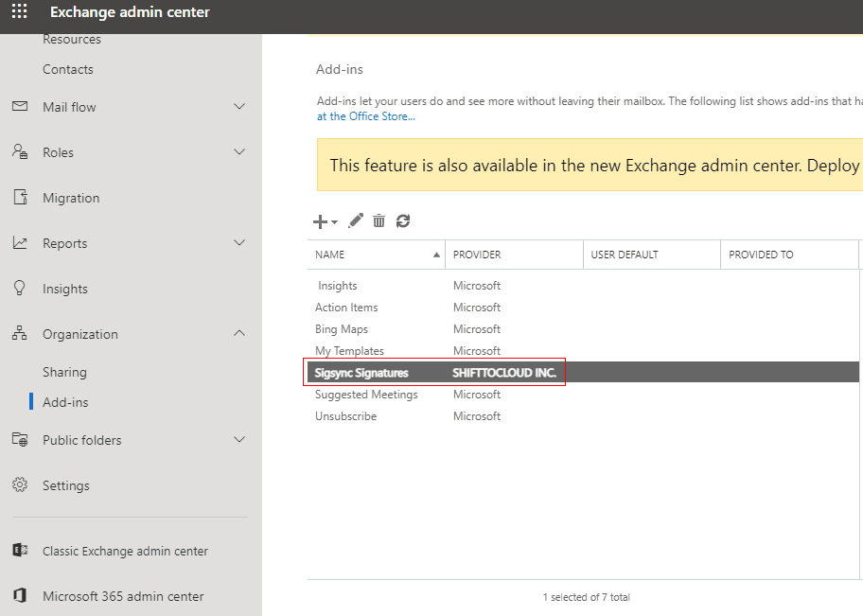Click the delete trash can icon
This screenshot has width=863, height=616.
tap(379, 220)
